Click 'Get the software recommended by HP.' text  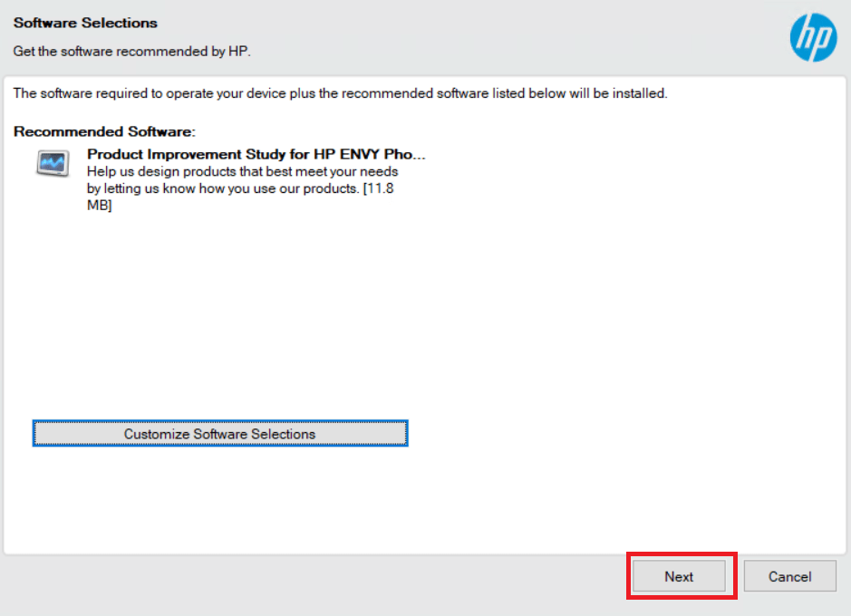coord(132,52)
